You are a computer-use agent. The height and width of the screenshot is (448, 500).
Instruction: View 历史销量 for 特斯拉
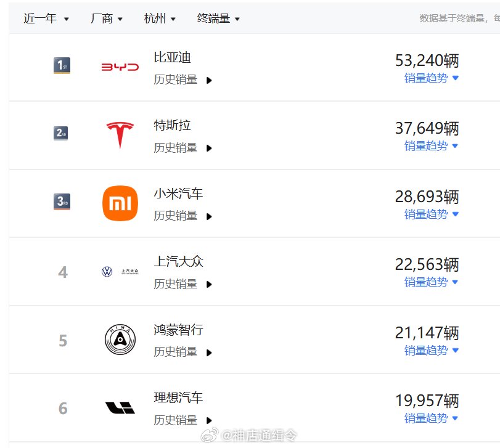182,148
